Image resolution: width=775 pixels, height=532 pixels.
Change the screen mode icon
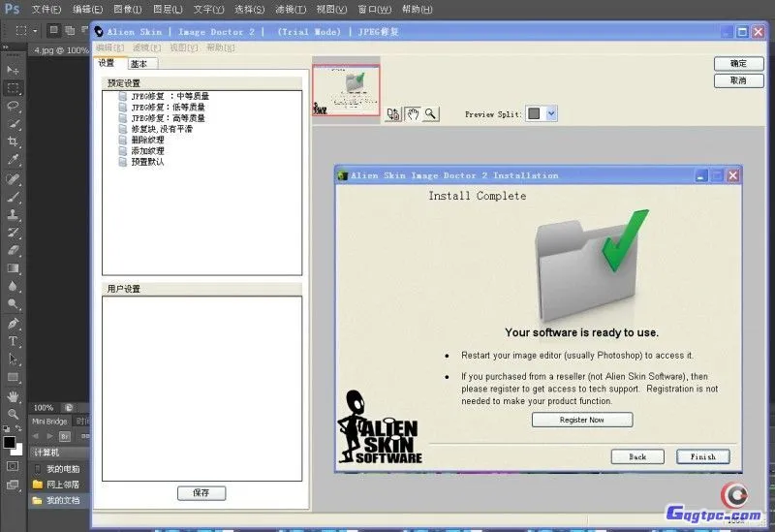coord(13,485)
